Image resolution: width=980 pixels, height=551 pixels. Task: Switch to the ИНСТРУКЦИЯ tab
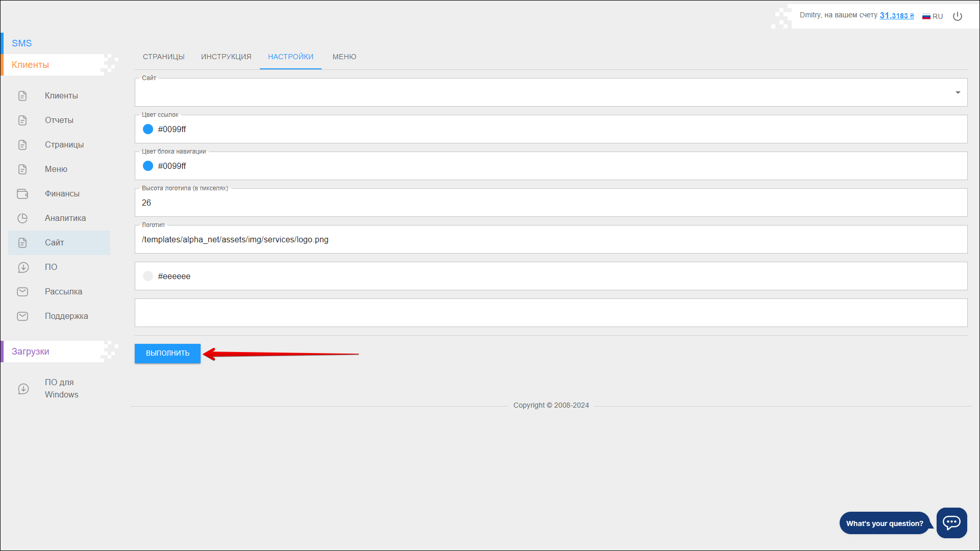coord(226,57)
